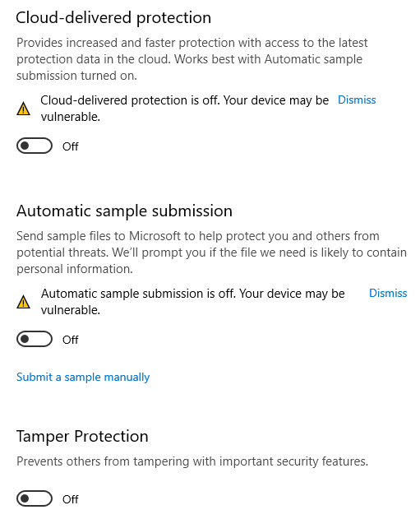This screenshot has width=420, height=519.
Task: Click the Automatic sample submission is off message
Action: coord(193,302)
